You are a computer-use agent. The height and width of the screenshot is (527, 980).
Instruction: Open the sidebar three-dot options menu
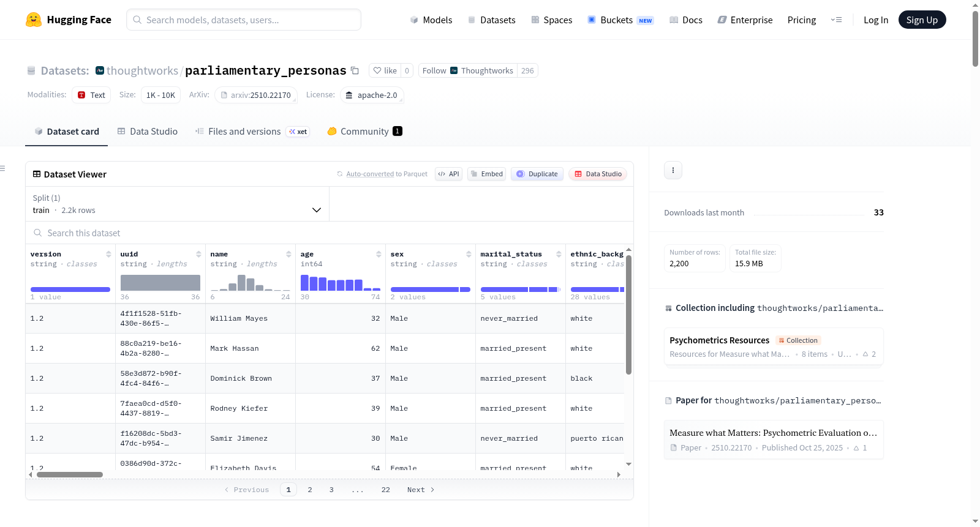[x=673, y=170]
